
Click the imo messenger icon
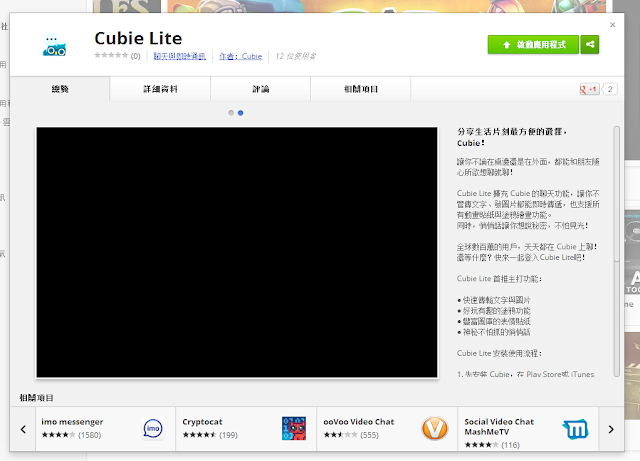153,428
